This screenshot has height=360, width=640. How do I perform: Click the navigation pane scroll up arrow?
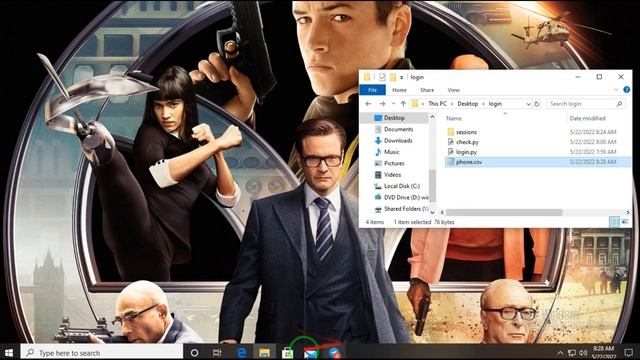click(x=432, y=118)
